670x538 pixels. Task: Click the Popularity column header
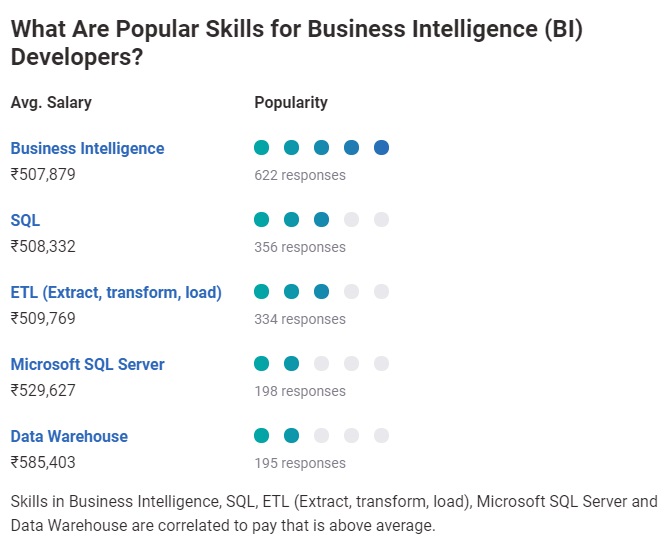[x=291, y=102]
